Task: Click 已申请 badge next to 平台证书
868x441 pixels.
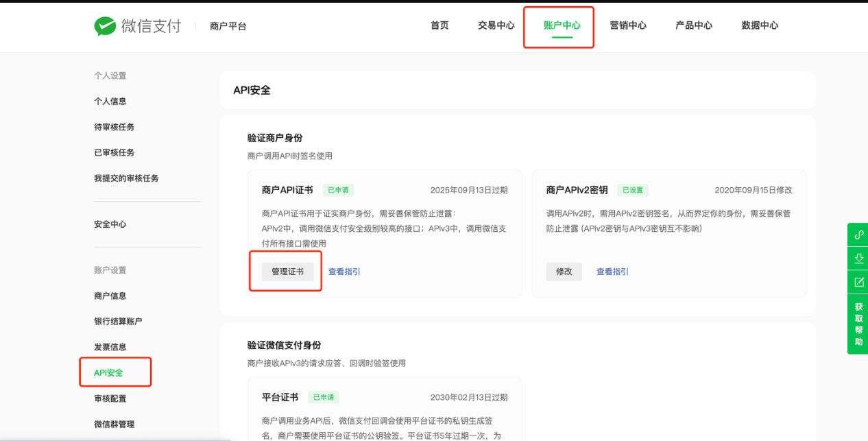Action: [323, 397]
